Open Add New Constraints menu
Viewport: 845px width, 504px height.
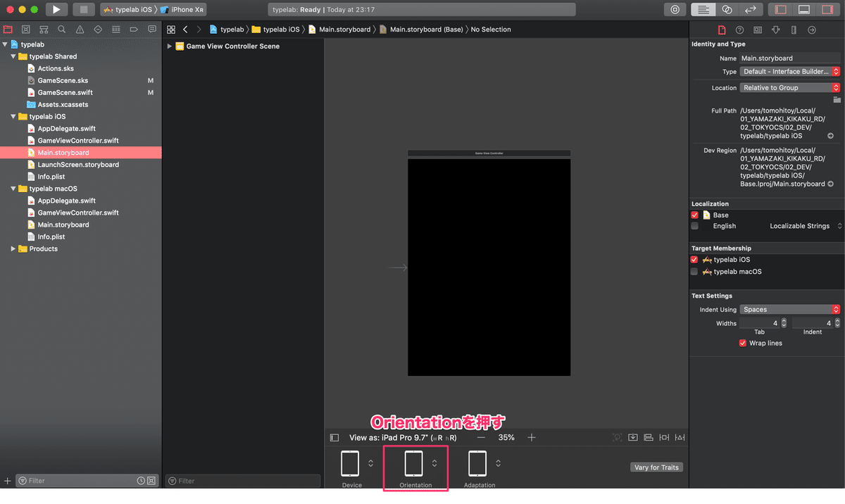(664, 437)
